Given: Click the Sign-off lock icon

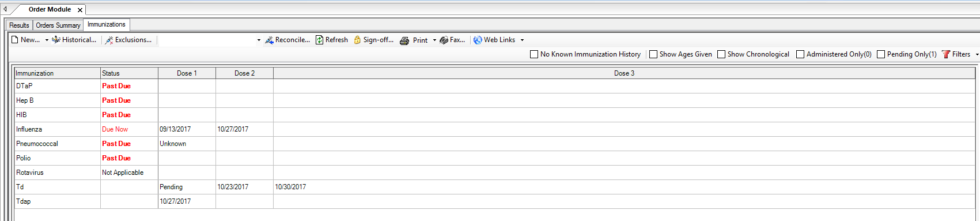Looking at the screenshot, I should pos(357,40).
